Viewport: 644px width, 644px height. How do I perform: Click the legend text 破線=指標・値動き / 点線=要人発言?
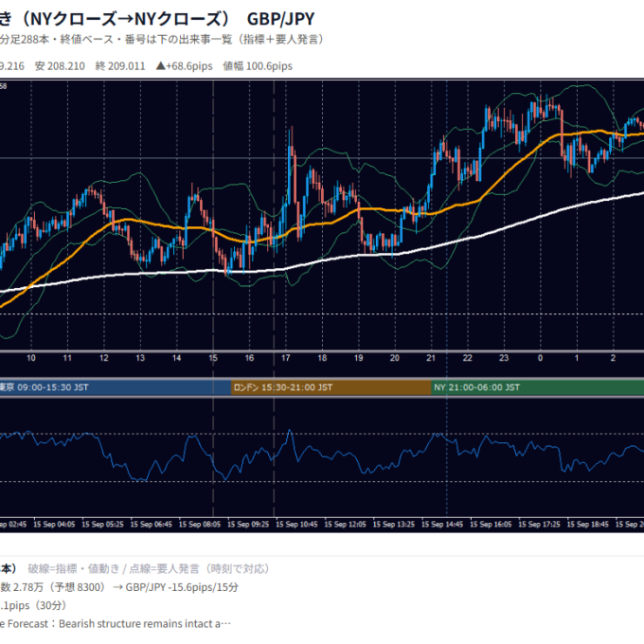[x=149, y=569]
